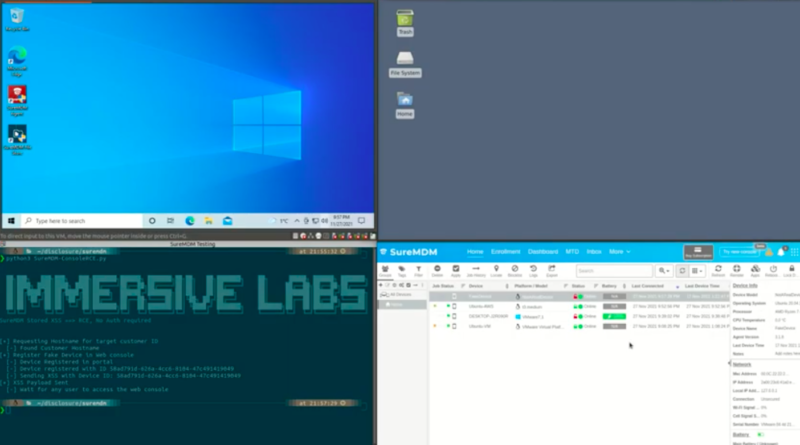Switch to the Home tab
The height and width of the screenshot is (445, 800).
tap(475, 252)
